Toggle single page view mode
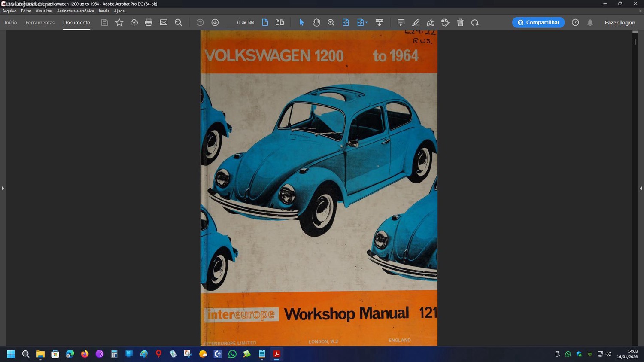The width and height of the screenshot is (644, 362). tap(265, 22)
